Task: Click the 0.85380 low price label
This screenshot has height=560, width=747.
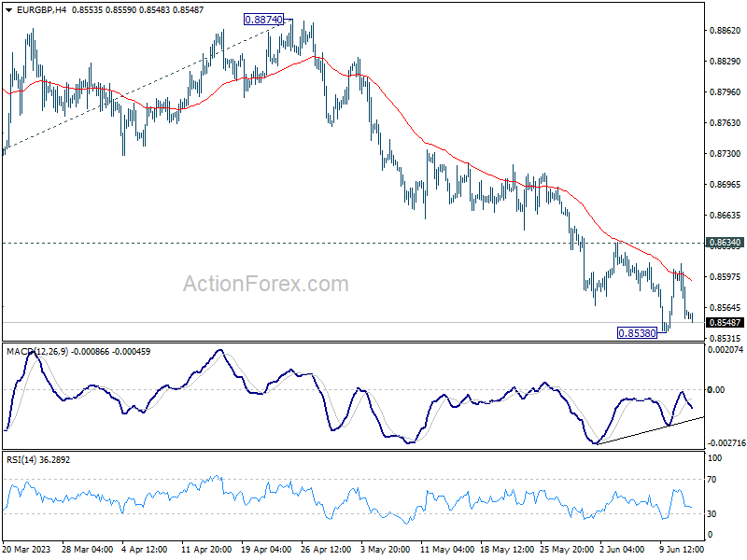Action: click(x=637, y=333)
